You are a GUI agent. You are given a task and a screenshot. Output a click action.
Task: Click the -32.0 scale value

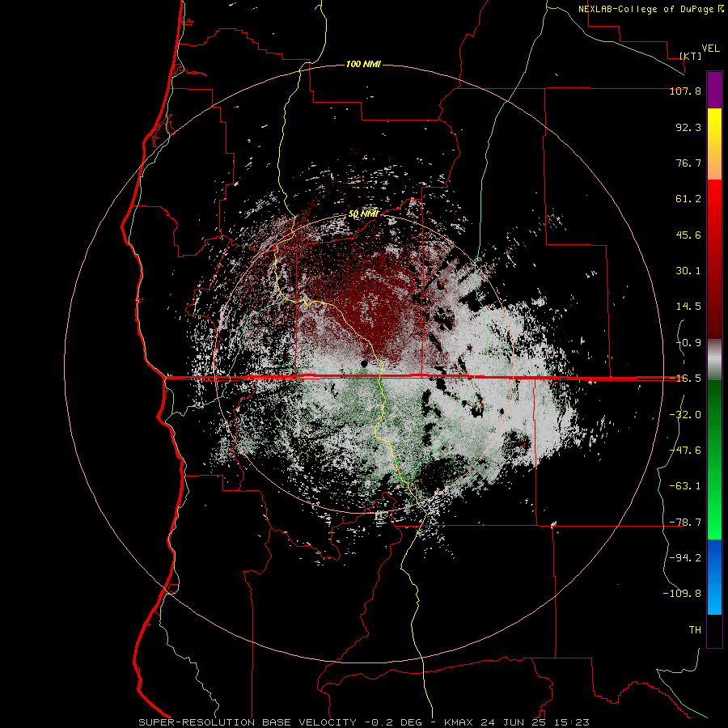pos(685,415)
